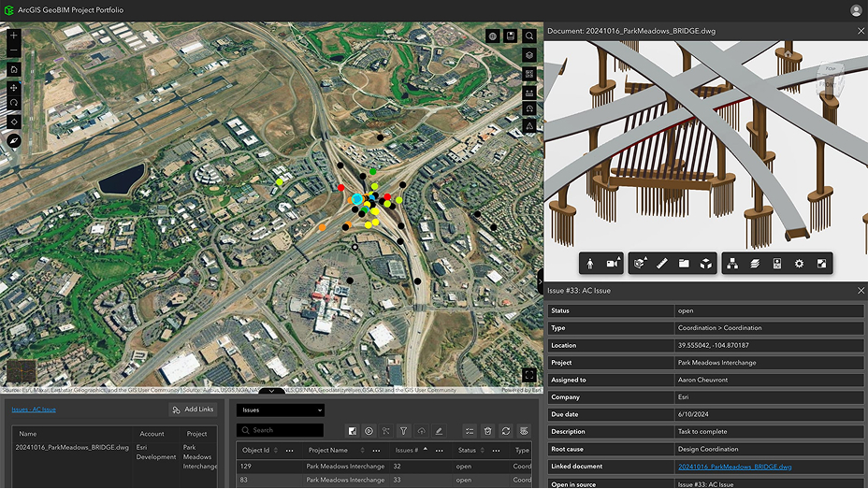Select the cyan highlighted issue point on map

[357, 199]
